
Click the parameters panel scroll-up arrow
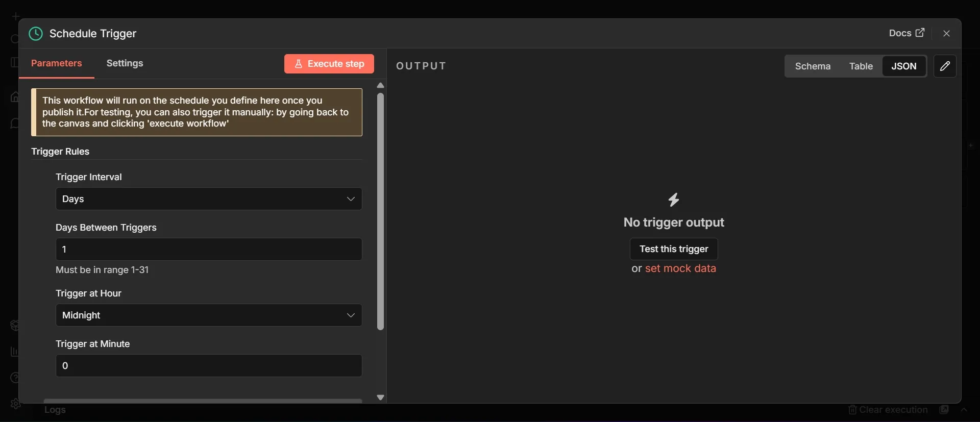coord(380,85)
